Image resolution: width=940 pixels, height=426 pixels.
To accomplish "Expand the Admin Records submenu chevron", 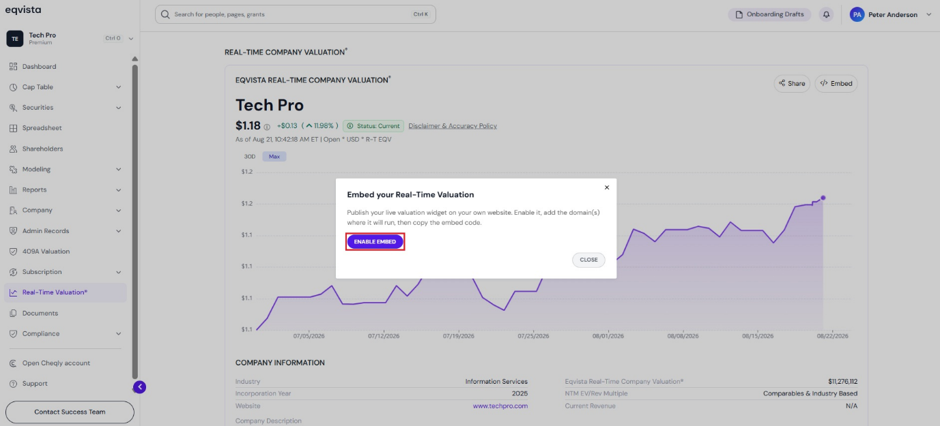I will point(119,231).
